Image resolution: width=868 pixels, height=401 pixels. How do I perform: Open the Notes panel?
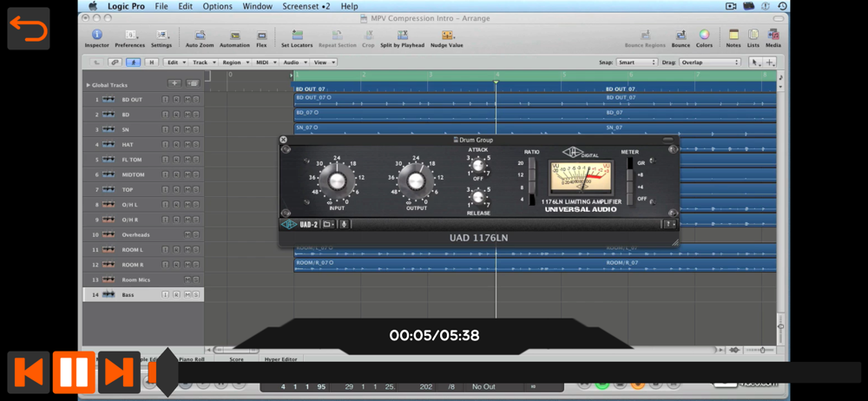[x=733, y=38]
